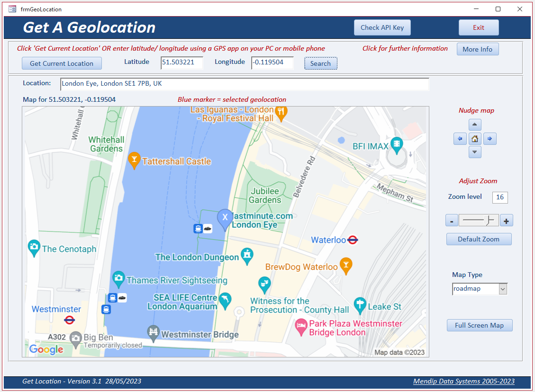Click the Thames River Sightseeing camera marker
535x392 pixels.
click(118, 279)
